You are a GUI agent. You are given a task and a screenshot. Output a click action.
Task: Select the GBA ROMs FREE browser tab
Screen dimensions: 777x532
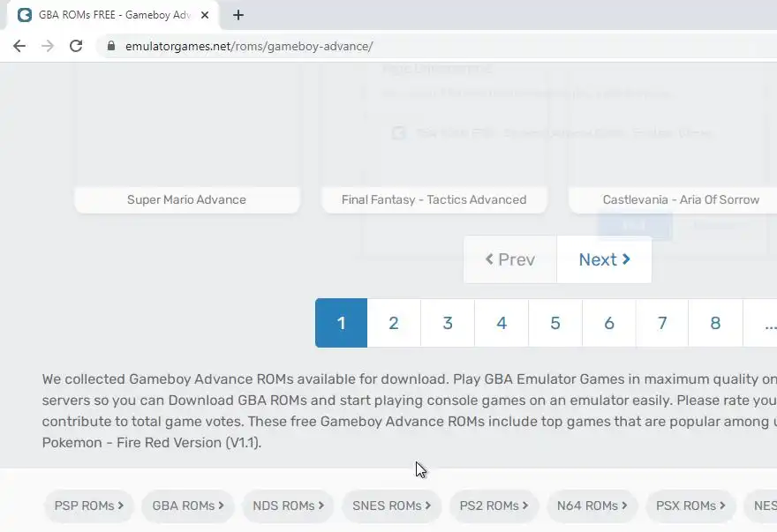coord(113,15)
